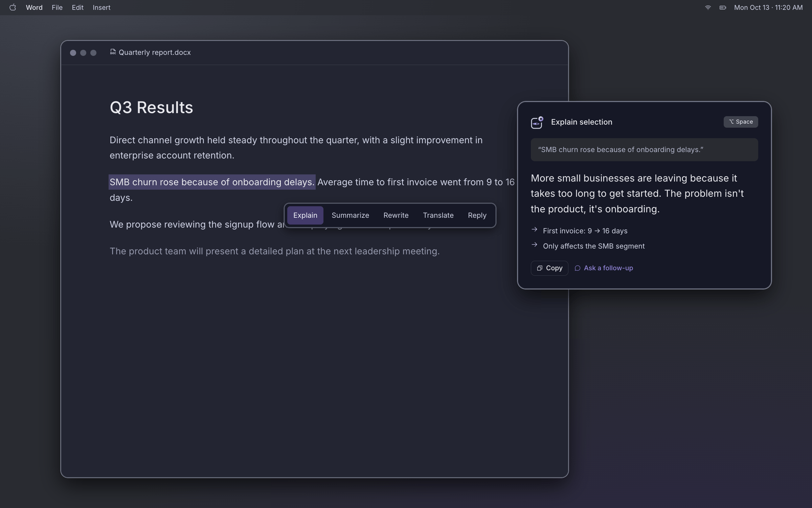Screen dimensions: 812x508
Task: Select the Explain action
Action: coord(305,215)
